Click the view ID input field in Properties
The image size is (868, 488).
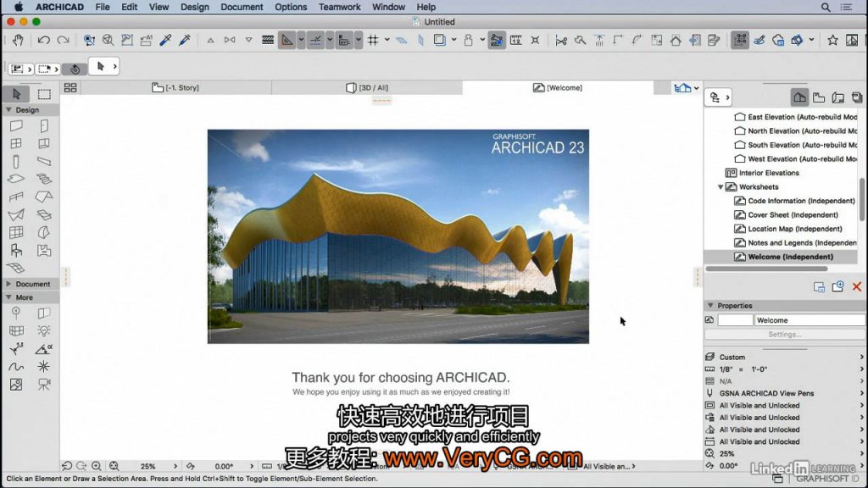pos(735,320)
